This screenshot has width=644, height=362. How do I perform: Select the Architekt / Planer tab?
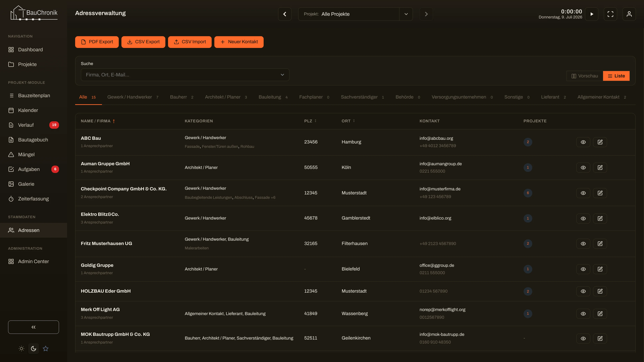coord(226,97)
